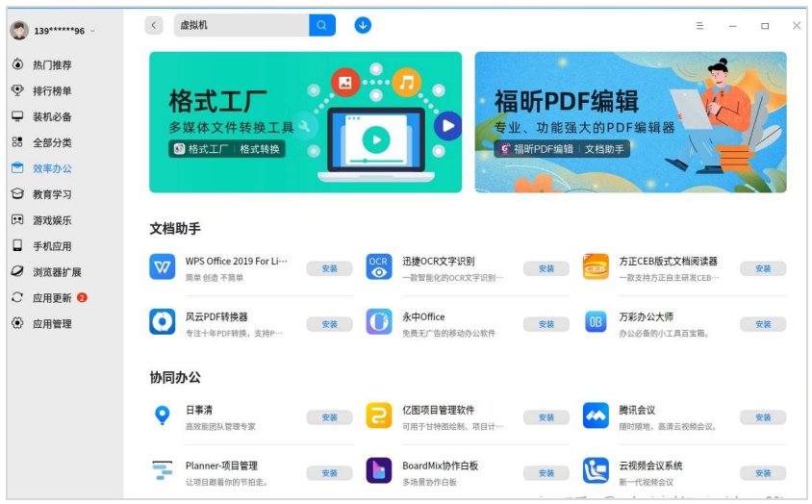Expand the user account dropdown
Image resolution: width=812 pixels, height=504 pixels.
pos(93,31)
